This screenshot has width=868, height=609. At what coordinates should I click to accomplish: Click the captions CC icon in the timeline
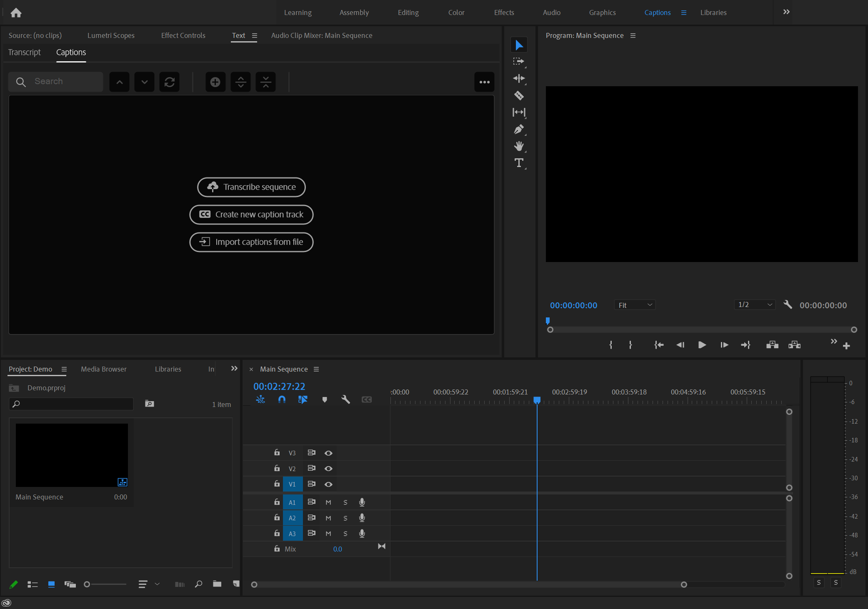[367, 399]
